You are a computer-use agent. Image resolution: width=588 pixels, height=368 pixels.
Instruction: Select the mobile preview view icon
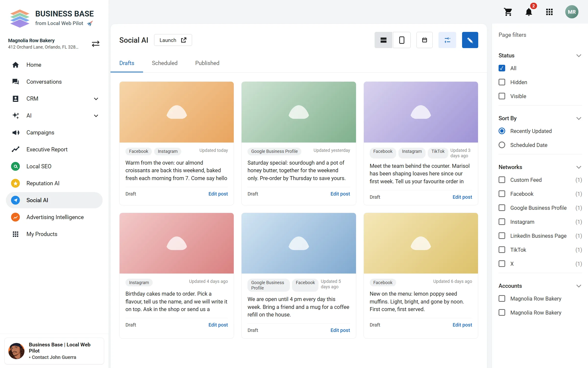point(402,40)
